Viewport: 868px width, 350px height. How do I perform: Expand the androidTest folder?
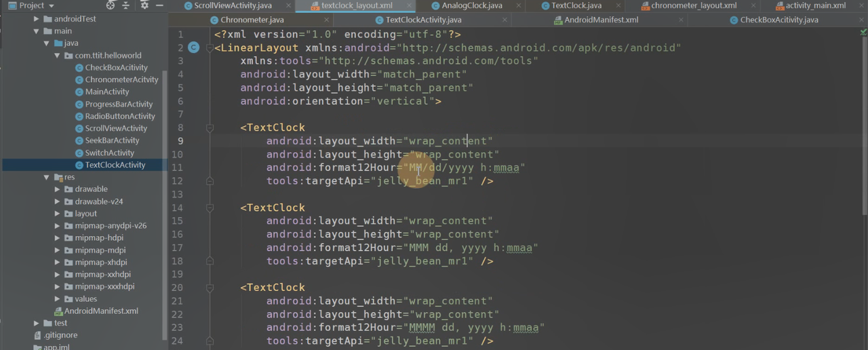point(37,19)
